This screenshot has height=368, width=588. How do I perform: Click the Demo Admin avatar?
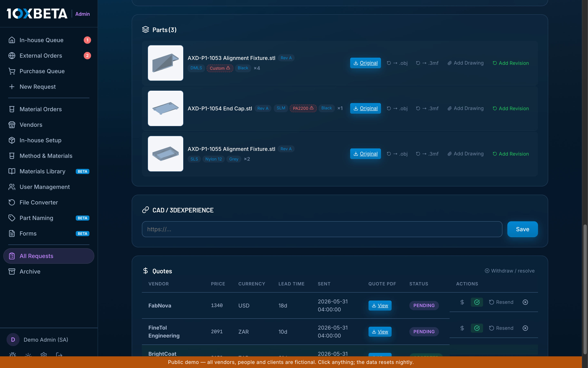pos(13,340)
